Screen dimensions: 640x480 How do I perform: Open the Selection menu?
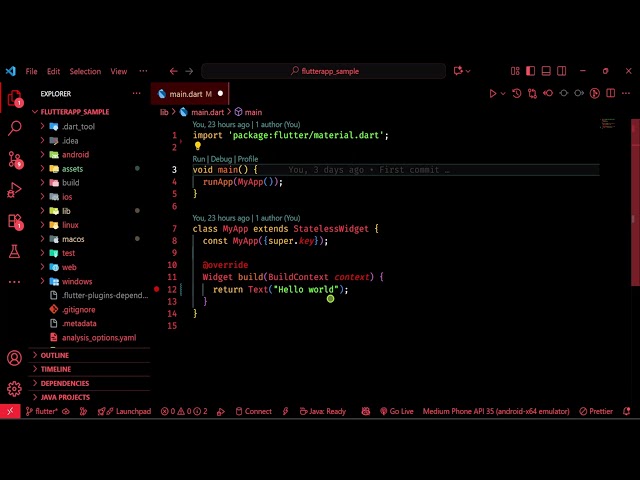point(85,71)
